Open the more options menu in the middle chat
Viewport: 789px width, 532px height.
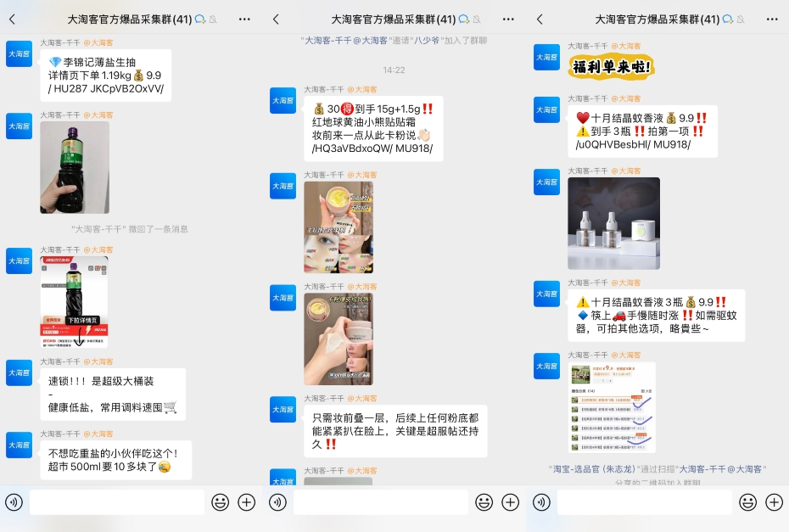pos(508,19)
